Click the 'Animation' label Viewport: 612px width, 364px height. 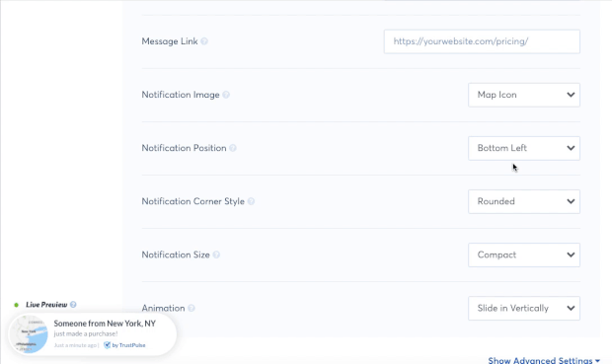tap(163, 308)
